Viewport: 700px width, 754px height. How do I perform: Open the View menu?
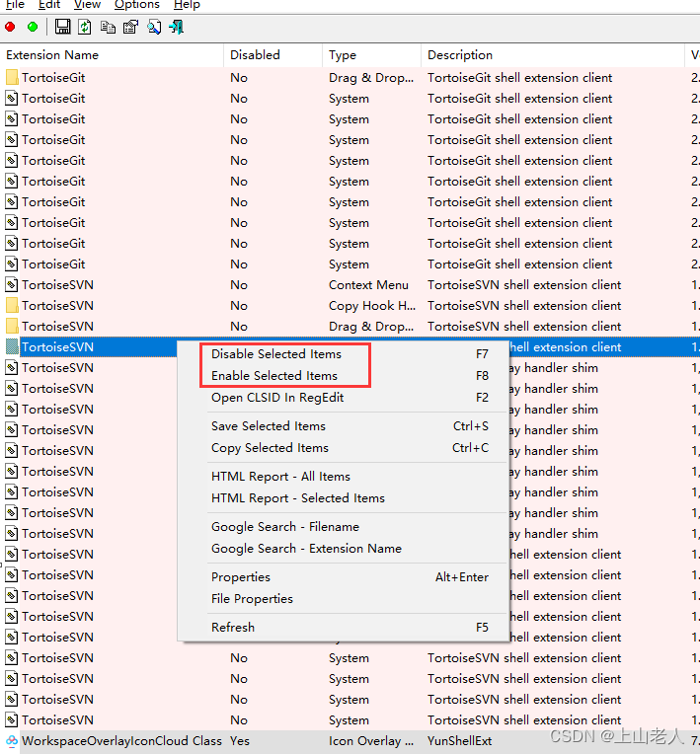click(x=87, y=5)
